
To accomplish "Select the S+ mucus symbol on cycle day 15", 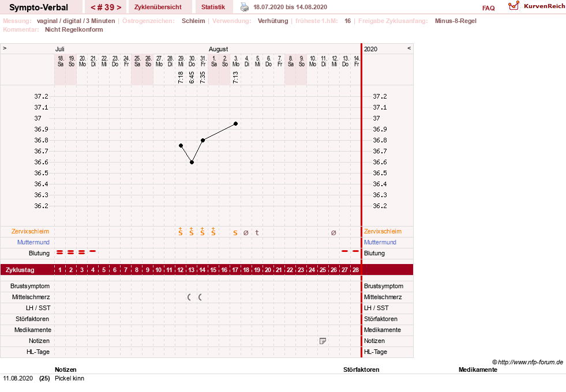I will pos(213,232).
